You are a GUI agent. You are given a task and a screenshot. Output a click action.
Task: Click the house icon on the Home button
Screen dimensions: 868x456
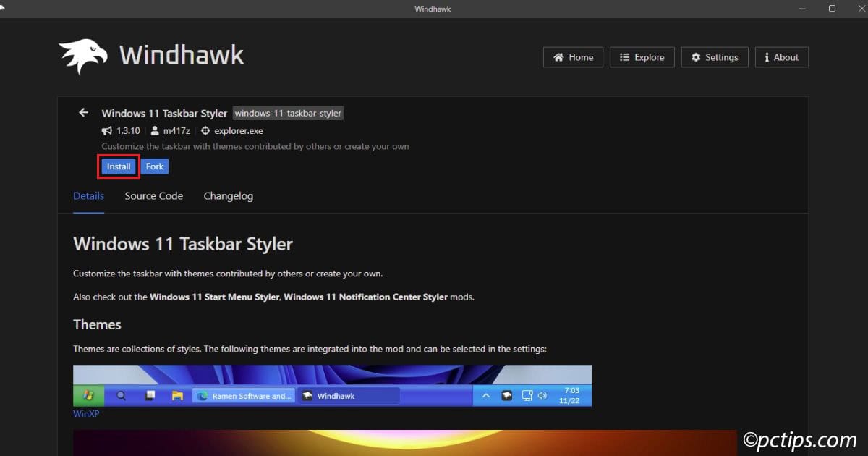(x=558, y=57)
